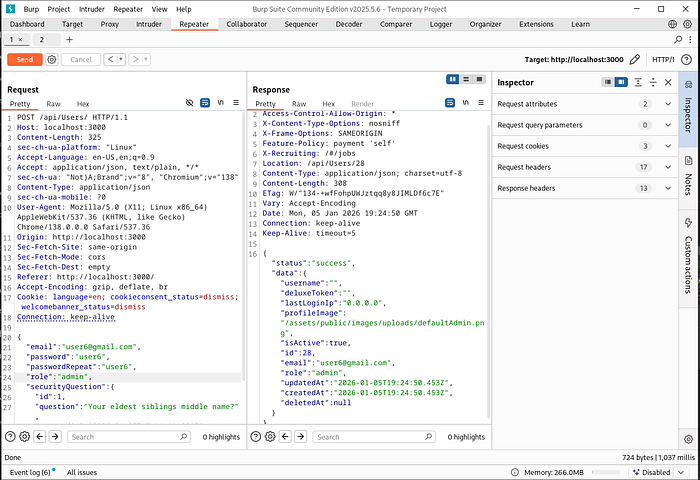Screen dimensions: 700x480
Task: Open Request pane hamburger menu
Action: tap(236, 103)
